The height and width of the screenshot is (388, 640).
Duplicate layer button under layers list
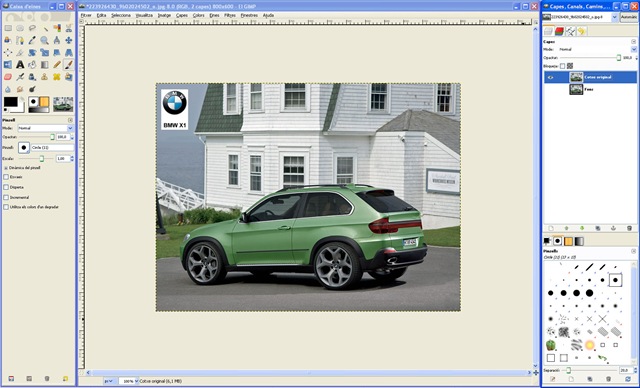tap(598, 228)
